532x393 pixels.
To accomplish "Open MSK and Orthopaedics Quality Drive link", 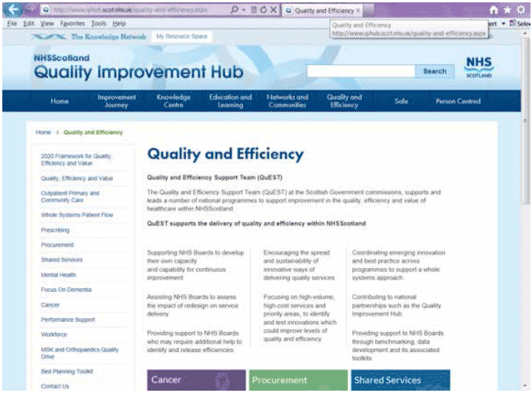I will [80, 354].
